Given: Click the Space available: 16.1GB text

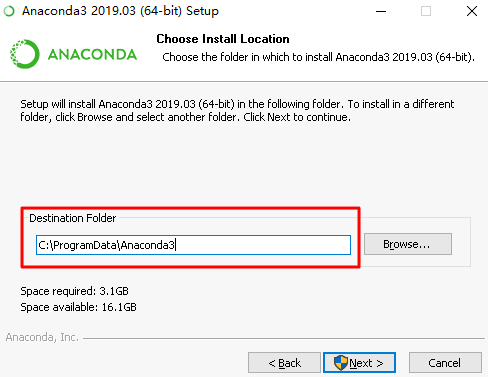Looking at the screenshot, I should [78, 307].
